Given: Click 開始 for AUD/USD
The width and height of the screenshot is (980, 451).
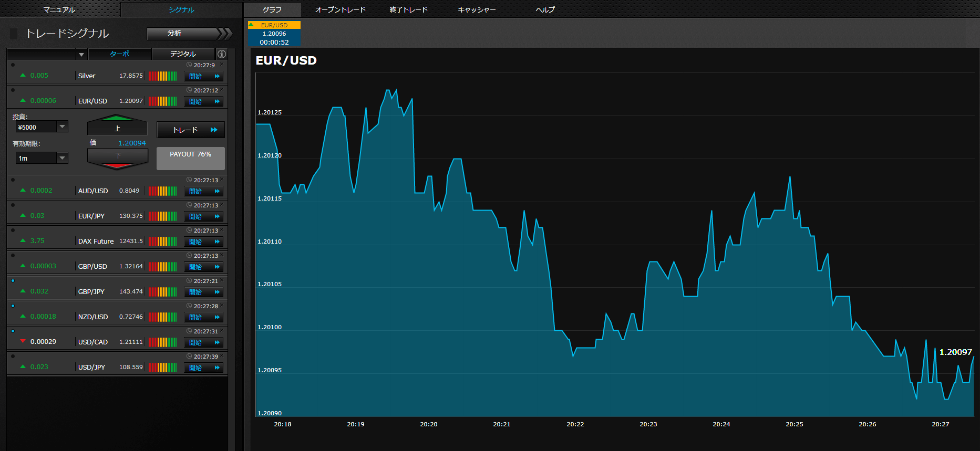Looking at the screenshot, I should [204, 191].
